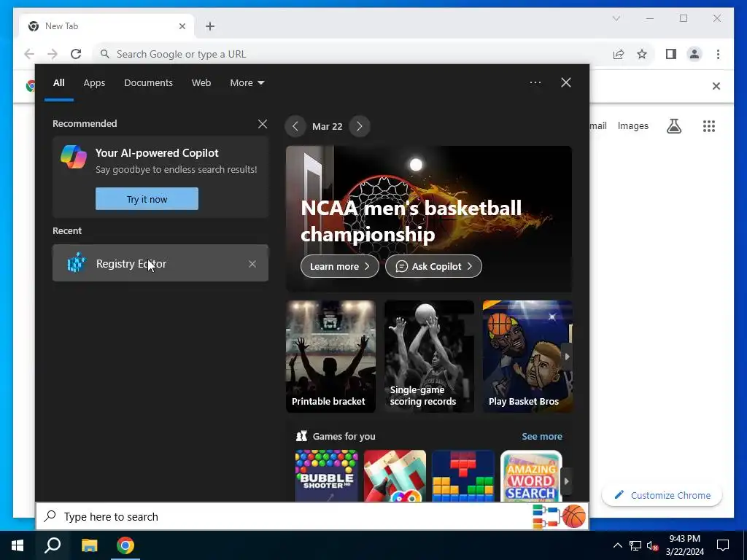This screenshot has height=560, width=747.
Task: Open the Amazing Word Search game tile
Action: click(x=531, y=475)
